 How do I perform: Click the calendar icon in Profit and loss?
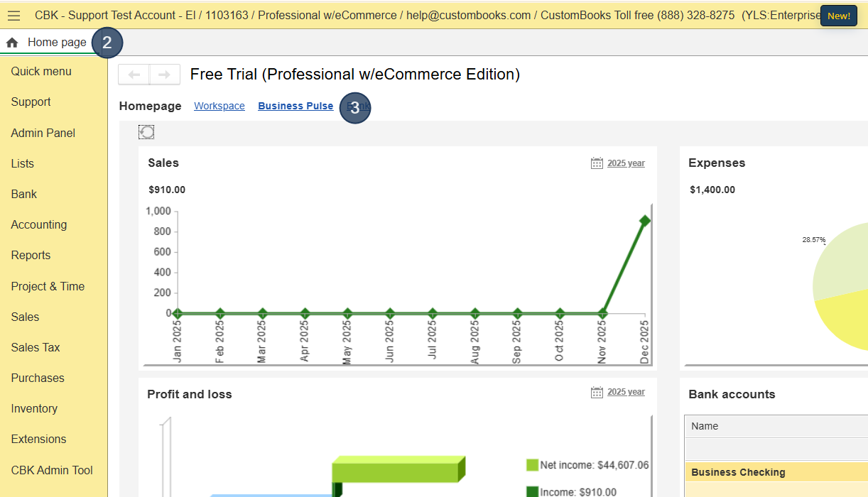pos(597,393)
